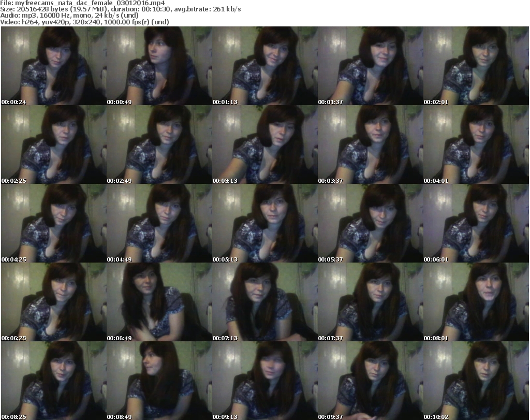This screenshot has height=420, width=530.
Task: Click the timestamp text '00:03:13'
Action: [225, 181]
